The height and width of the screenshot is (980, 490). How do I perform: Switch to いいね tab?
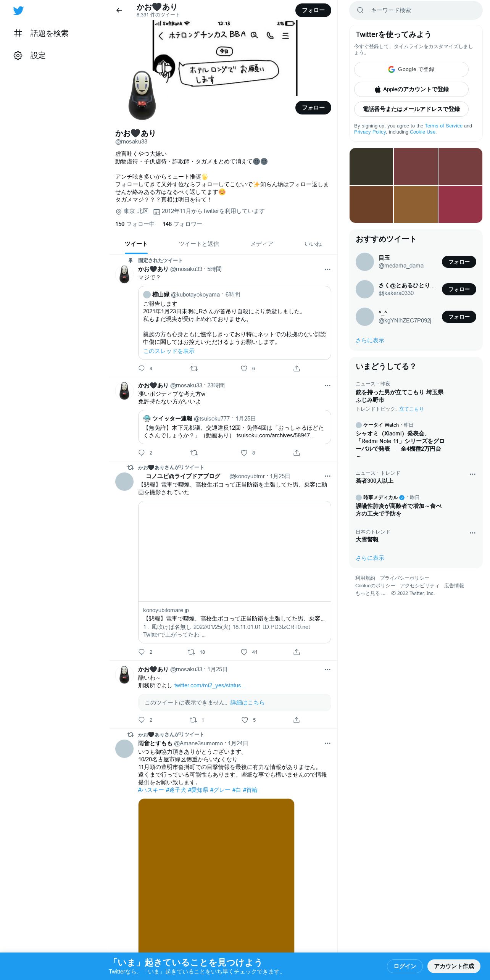(313, 244)
